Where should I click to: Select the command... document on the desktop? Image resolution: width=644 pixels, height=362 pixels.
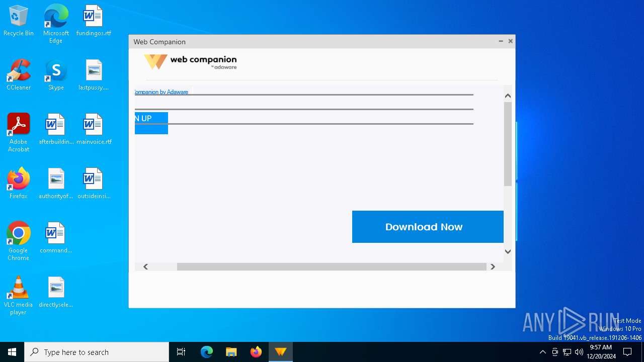point(56,238)
